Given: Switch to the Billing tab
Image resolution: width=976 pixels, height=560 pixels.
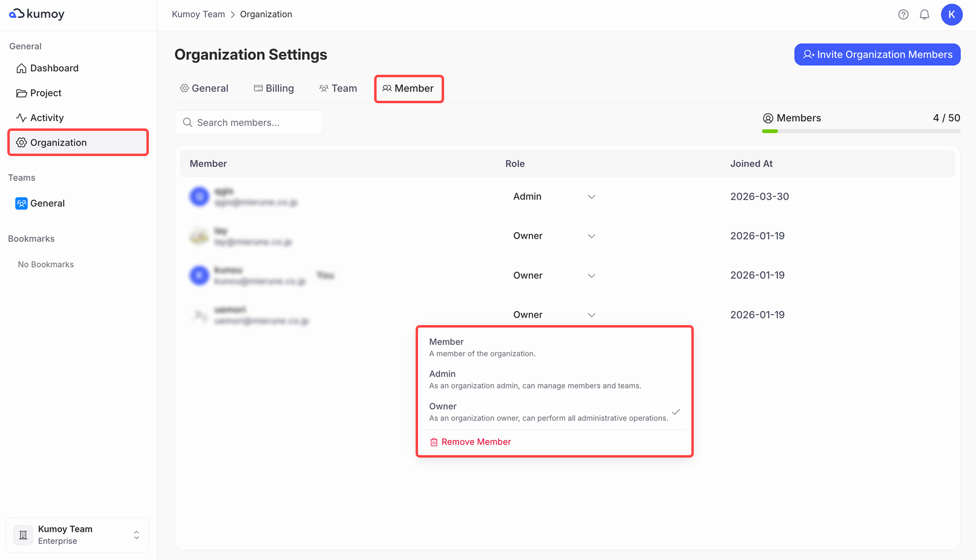Looking at the screenshot, I should coord(274,88).
